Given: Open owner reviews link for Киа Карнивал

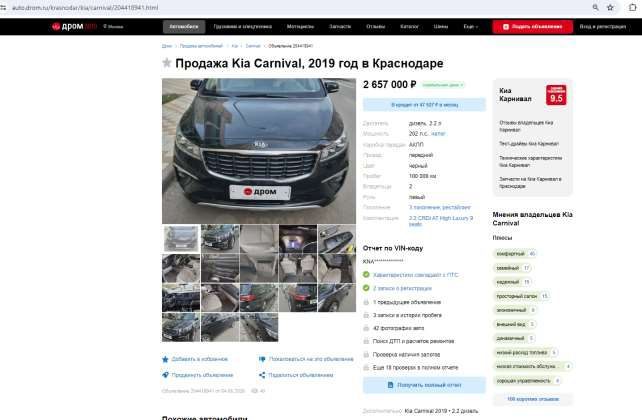Looking at the screenshot, I should (x=526, y=126).
